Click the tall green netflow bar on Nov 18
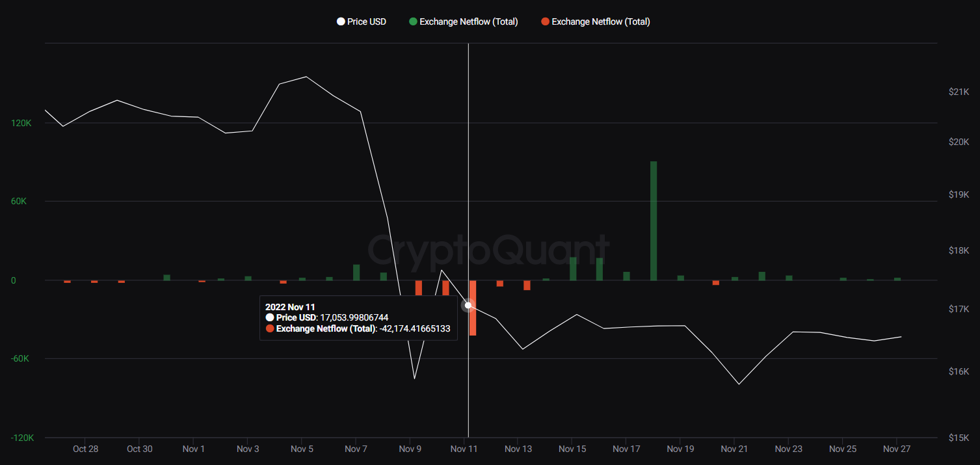Image resolution: width=980 pixels, height=465 pixels. pyautogui.click(x=654, y=220)
